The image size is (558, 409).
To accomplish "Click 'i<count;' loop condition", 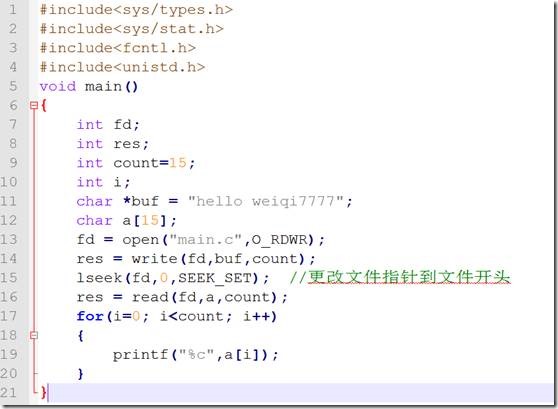I will (x=196, y=316).
